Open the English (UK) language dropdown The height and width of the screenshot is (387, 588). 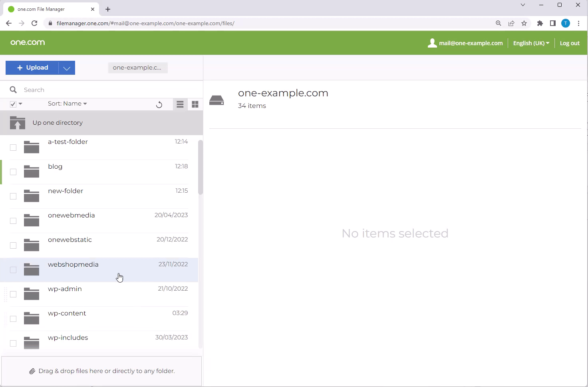pos(531,43)
